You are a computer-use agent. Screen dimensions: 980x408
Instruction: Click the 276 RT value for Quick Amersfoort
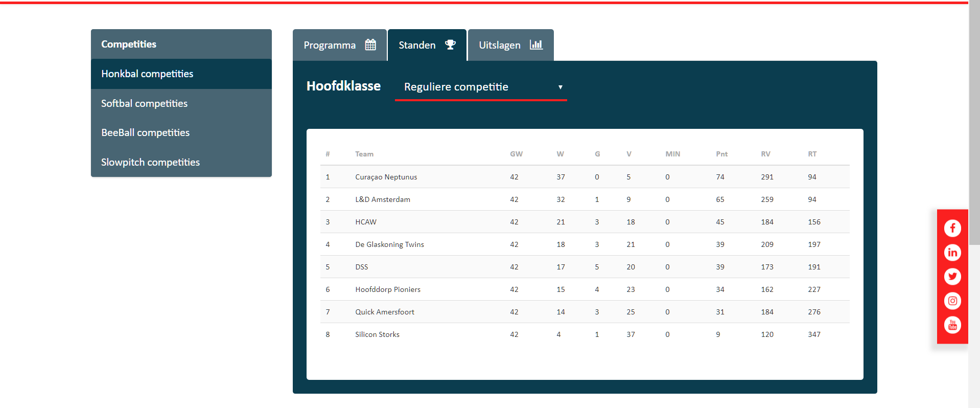(x=814, y=312)
